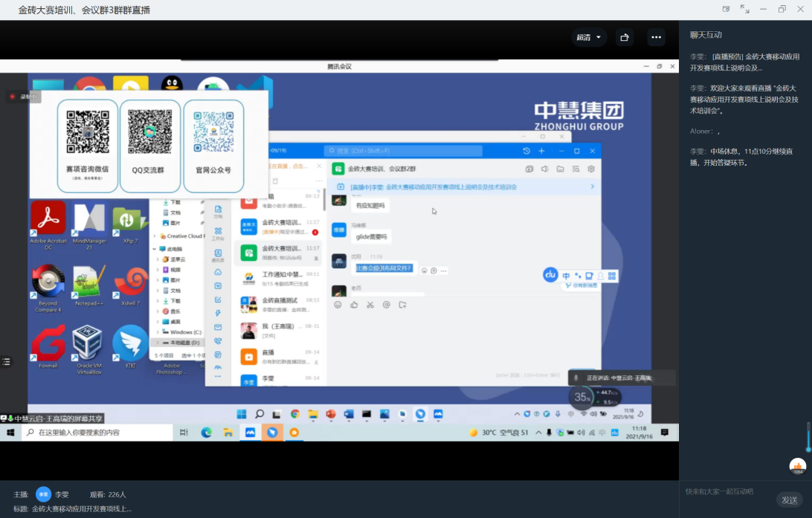The width and height of the screenshot is (812, 518).
Task: Click the QQ交流群 QR code card
Action: pos(150,146)
